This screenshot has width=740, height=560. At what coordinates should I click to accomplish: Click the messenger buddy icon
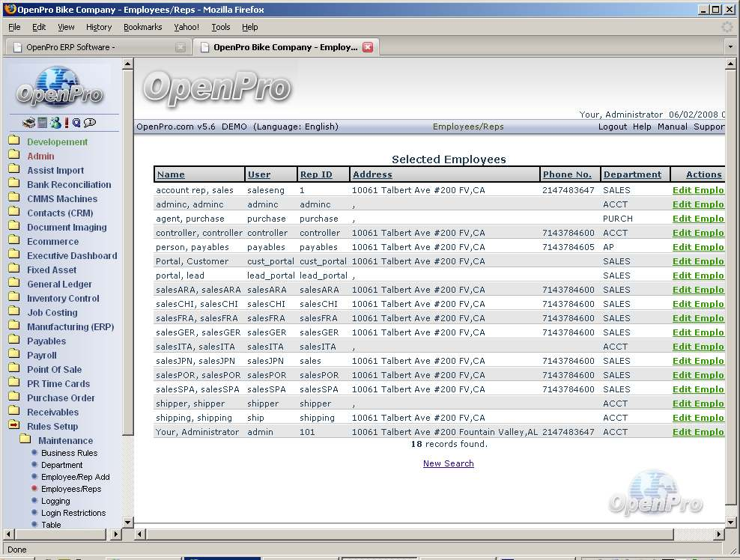55,123
